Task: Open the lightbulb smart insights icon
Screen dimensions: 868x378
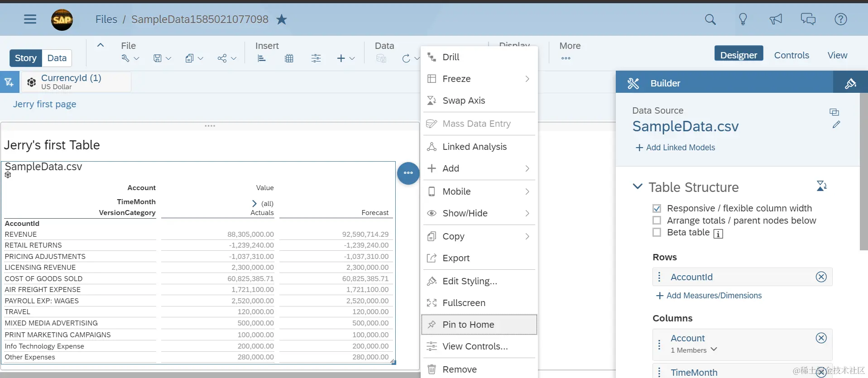Action: coord(743,19)
